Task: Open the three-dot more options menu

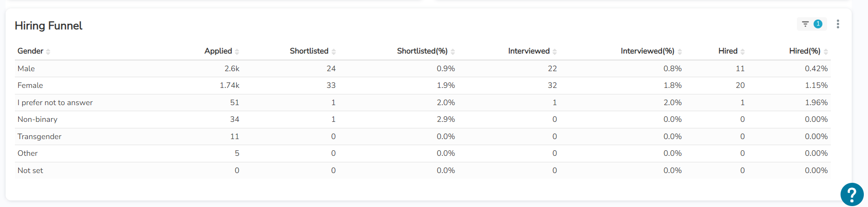Action: click(x=838, y=24)
